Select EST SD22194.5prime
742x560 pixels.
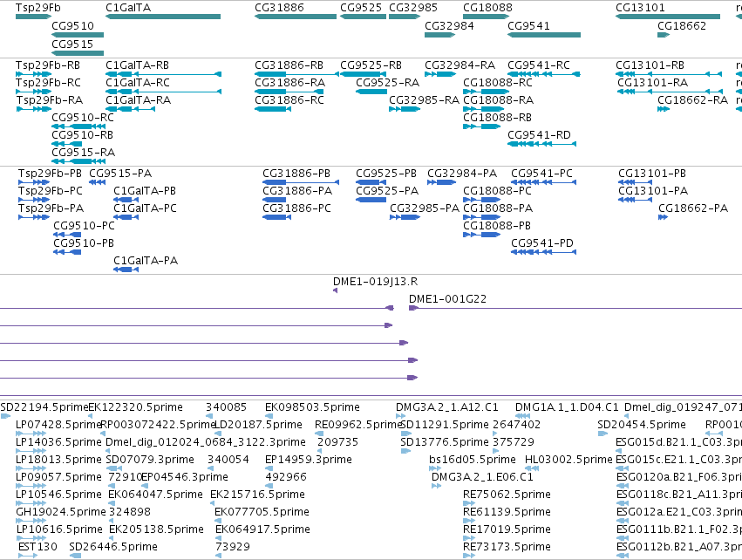(44, 407)
